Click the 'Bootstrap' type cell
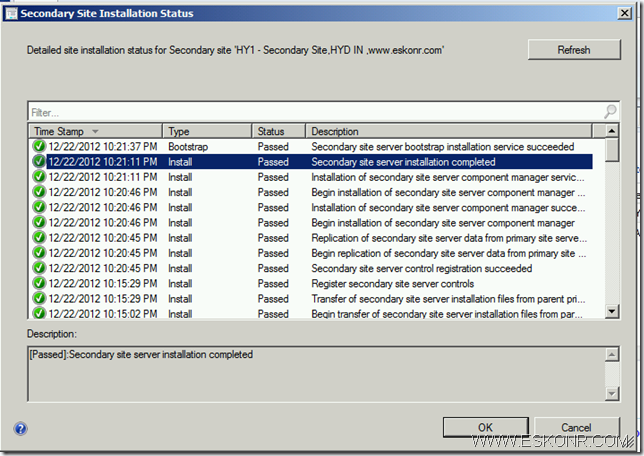Viewport: 644px width, 456px height. [x=188, y=147]
